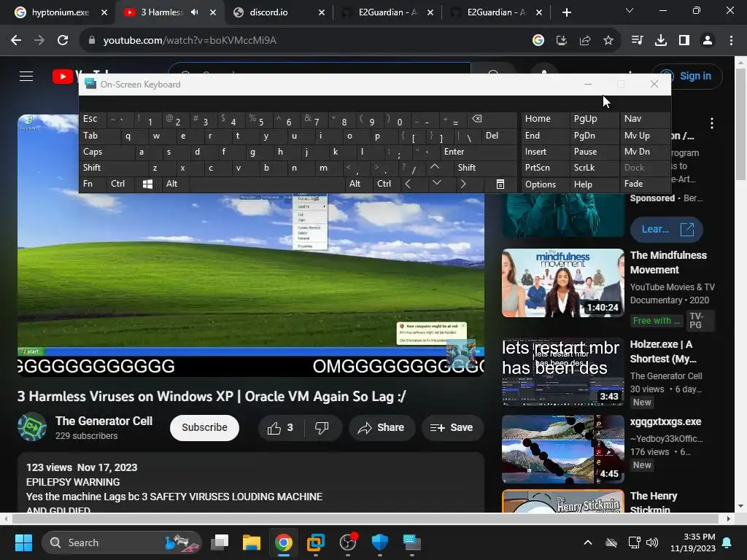The width and height of the screenshot is (747, 560).
Task: Click the down arrow key on keyboard
Action: pyautogui.click(x=436, y=183)
